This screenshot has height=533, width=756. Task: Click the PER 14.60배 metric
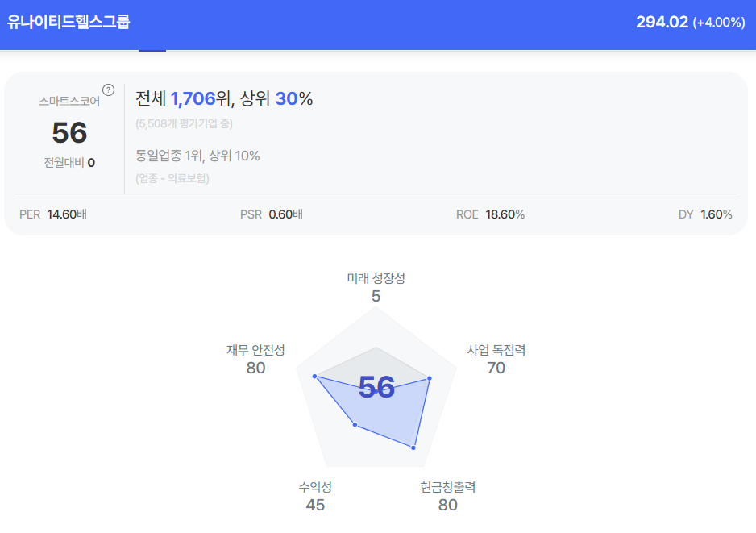click(x=53, y=214)
